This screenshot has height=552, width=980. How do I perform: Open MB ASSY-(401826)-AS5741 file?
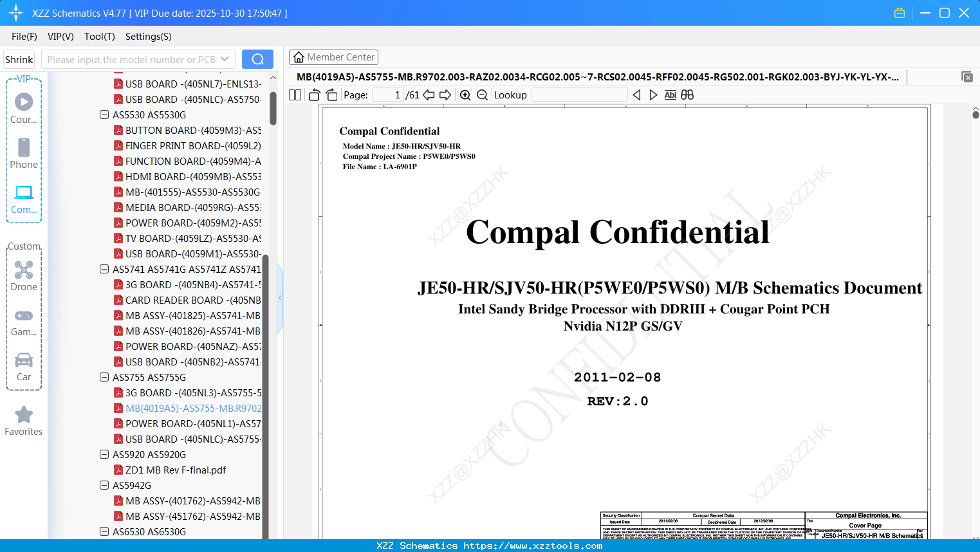193,331
